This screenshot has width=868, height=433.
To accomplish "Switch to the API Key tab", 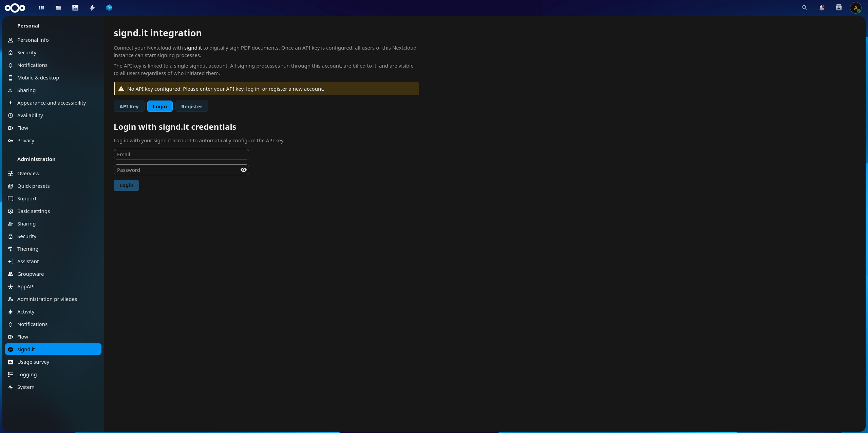I will coord(129,106).
